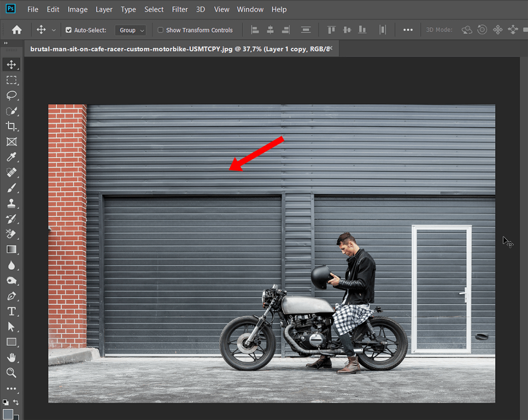This screenshot has height=420, width=528.
Task: Pick the Eyedropper tool
Action: (x=11, y=157)
